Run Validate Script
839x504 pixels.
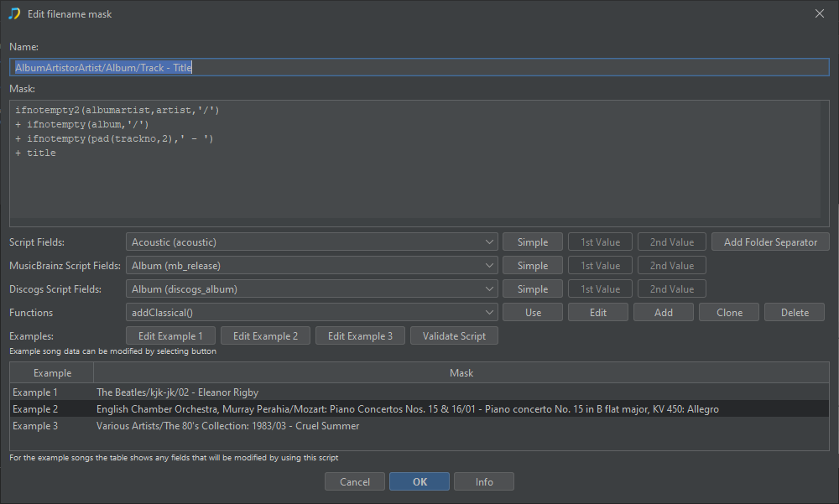click(454, 336)
